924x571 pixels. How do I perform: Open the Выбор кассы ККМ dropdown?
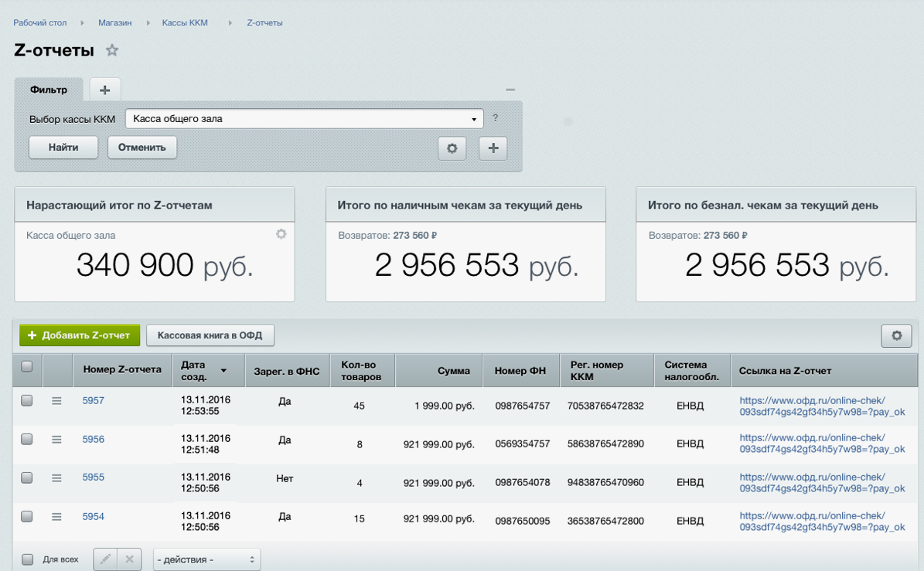(x=304, y=119)
